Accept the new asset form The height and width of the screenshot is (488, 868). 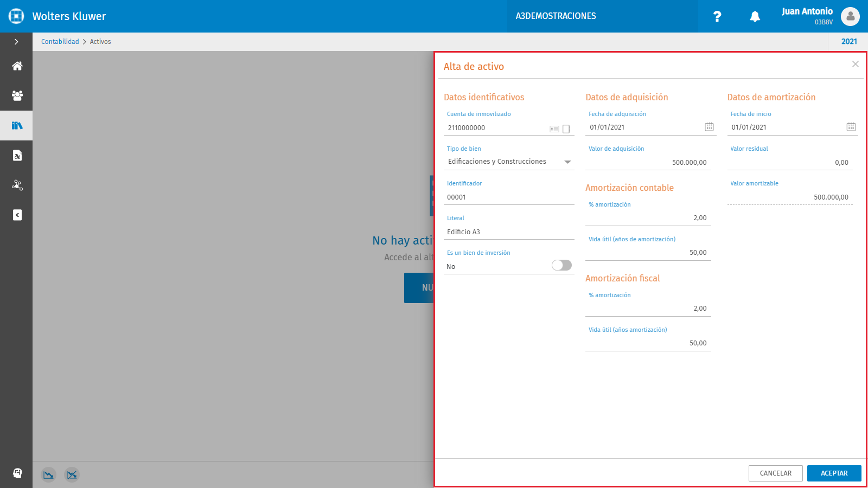[x=834, y=473]
